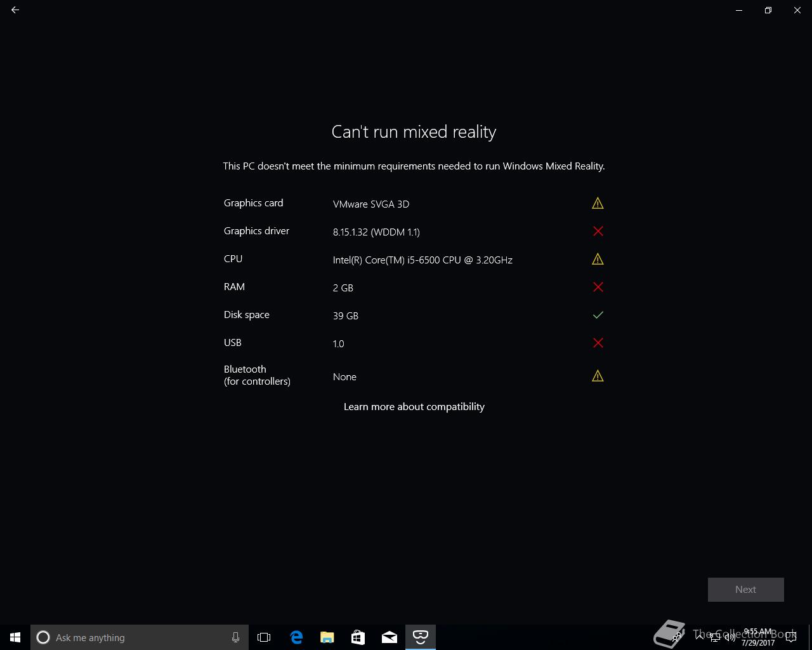
Task: Click the VMware SVGA 3D value
Action: pyautogui.click(x=371, y=204)
